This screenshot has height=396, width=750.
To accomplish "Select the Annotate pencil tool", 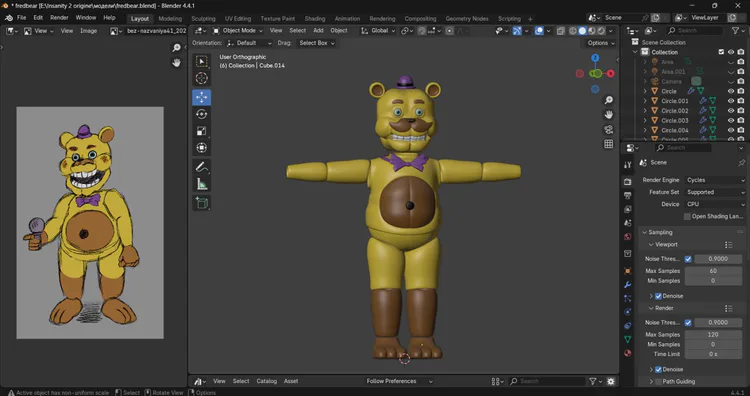I will 201,167.
